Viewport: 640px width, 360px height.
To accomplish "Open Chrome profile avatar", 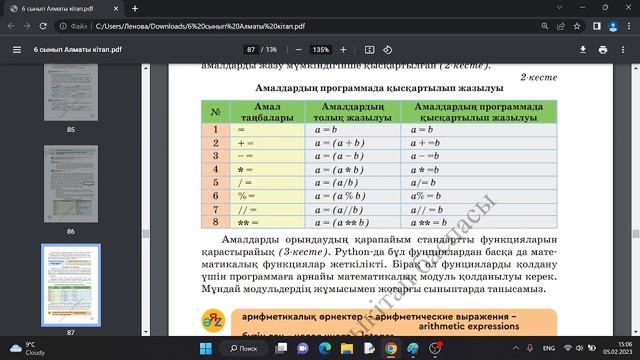I will [x=613, y=26].
